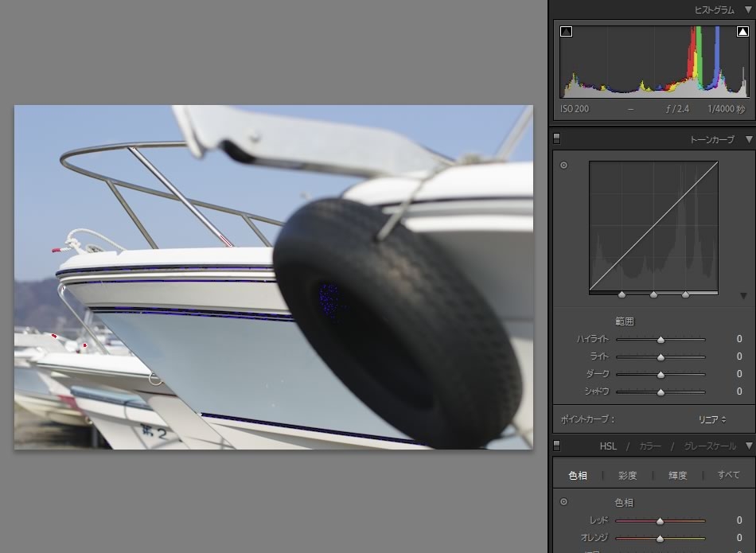Select the HSL hue targeted adjustment tool

point(563,502)
